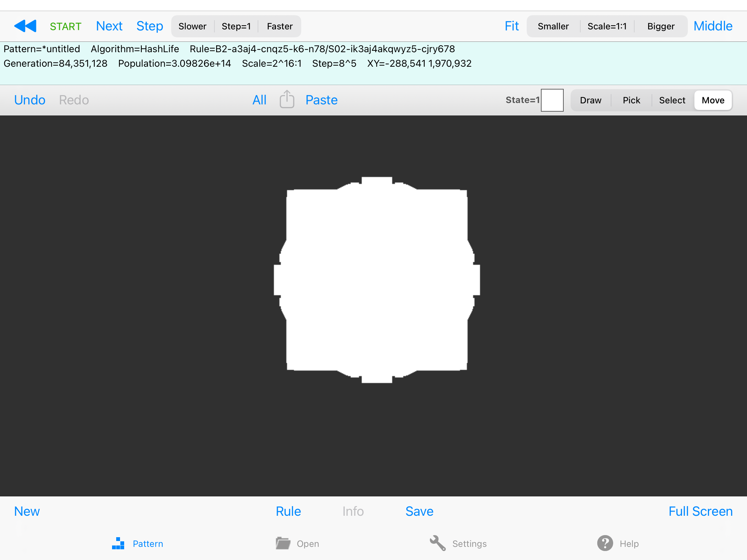Image resolution: width=747 pixels, height=560 pixels.
Task: Select All cells
Action: [259, 100]
